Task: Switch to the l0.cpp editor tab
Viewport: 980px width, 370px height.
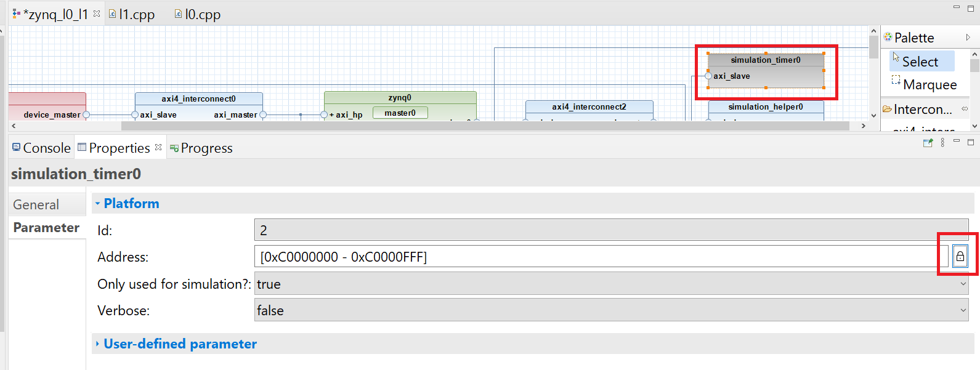Action: click(197, 14)
